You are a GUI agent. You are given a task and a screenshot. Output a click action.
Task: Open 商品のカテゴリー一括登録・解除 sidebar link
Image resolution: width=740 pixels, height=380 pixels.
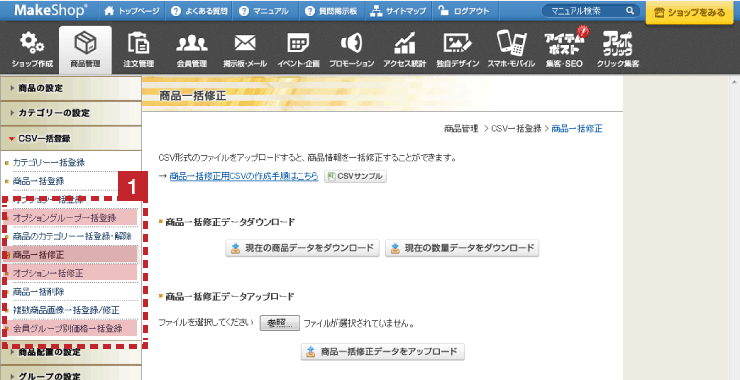point(72,236)
